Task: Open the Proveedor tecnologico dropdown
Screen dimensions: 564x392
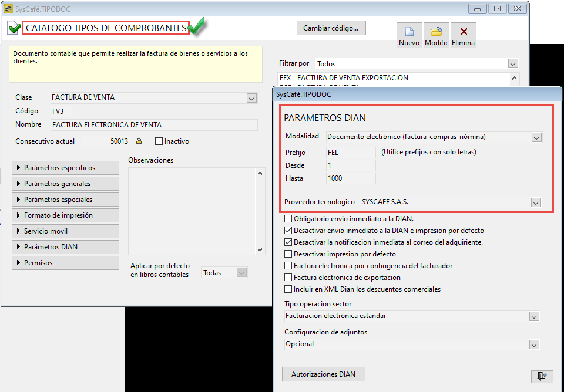Action: [x=536, y=202]
